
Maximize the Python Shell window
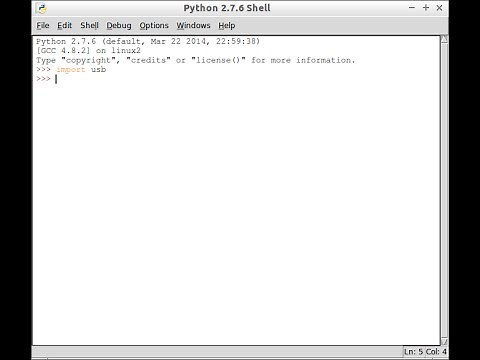[x=426, y=7]
